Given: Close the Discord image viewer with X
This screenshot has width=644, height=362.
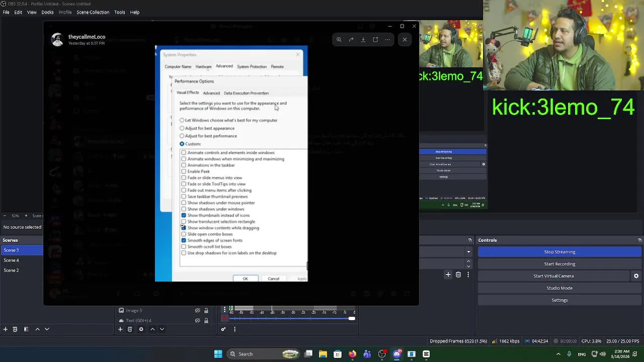Looking at the screenshot, I should tap(405, 39).
